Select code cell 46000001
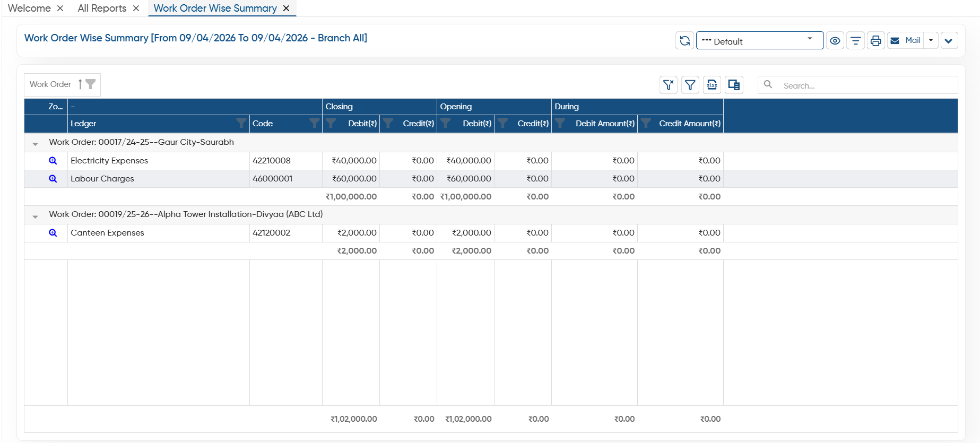 click(x=286, y=179)
